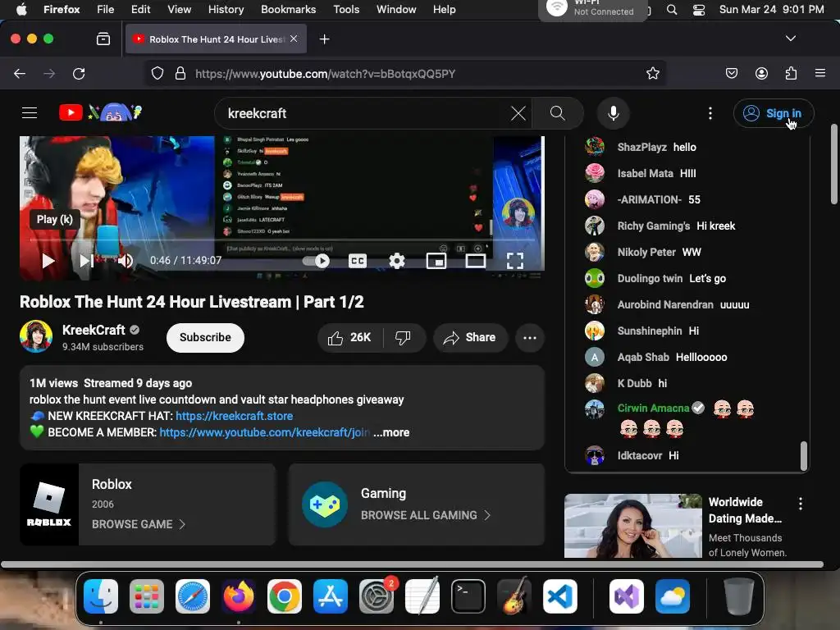Open tracking protection shield icon

point(157,73)
